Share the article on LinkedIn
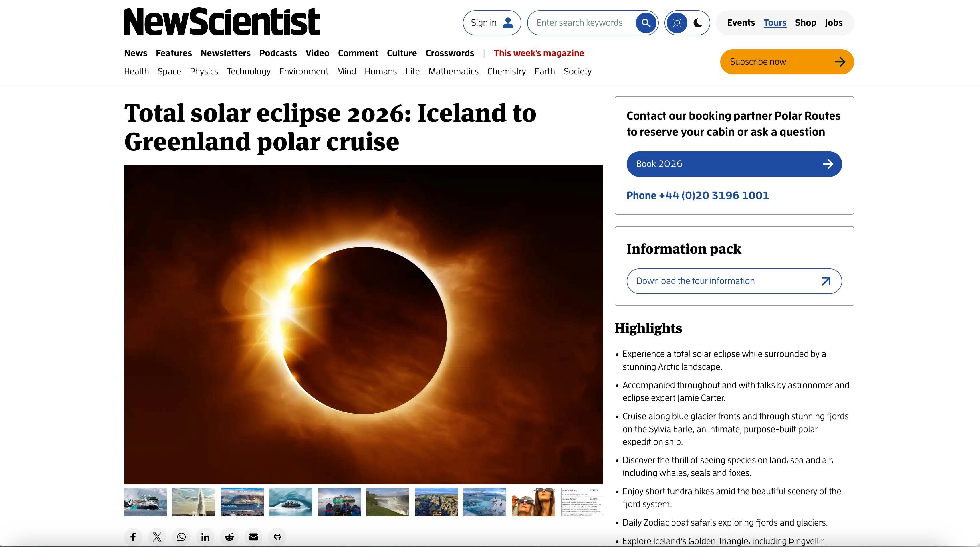Viewport: 980px width, 547px height. (205, 537)
